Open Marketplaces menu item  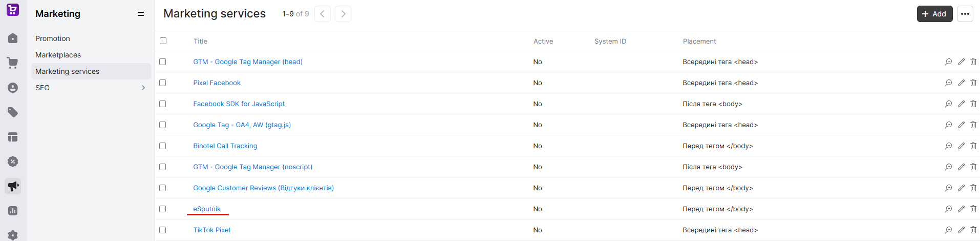pos(58,55)
